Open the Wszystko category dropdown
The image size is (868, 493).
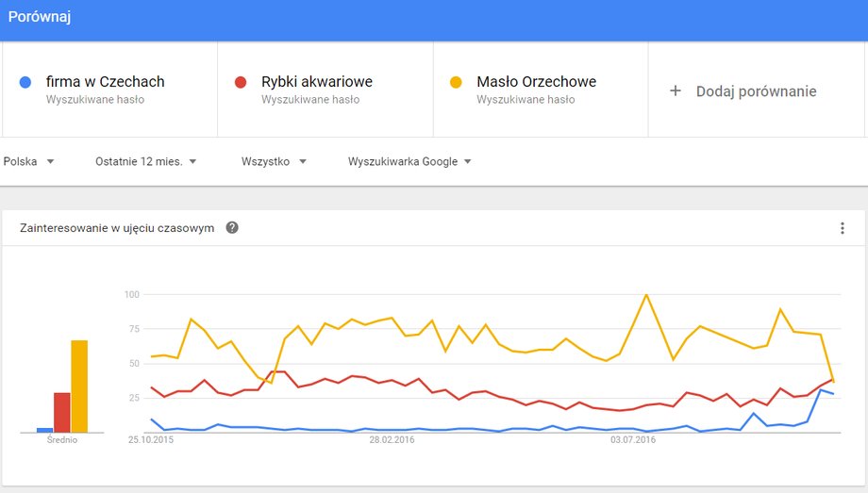(274, 161)
